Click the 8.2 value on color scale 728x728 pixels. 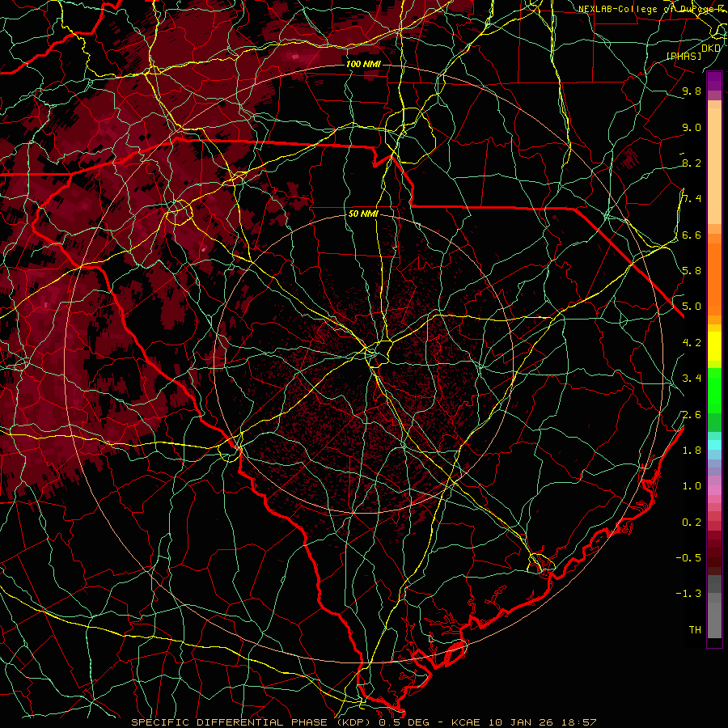pyautogui.click(x=692, y=163)
